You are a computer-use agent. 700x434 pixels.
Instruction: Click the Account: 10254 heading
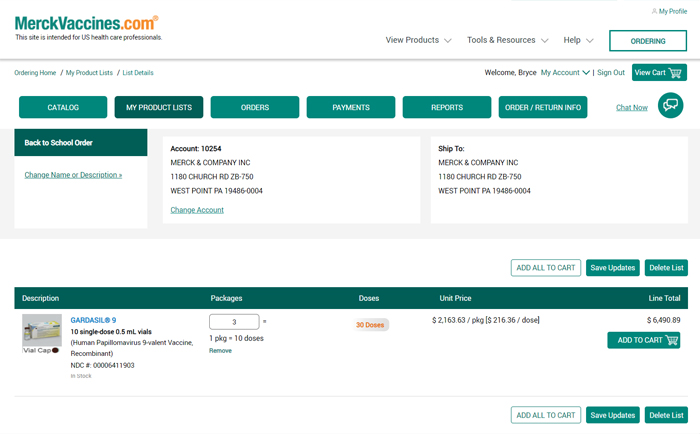pos(196,149)
